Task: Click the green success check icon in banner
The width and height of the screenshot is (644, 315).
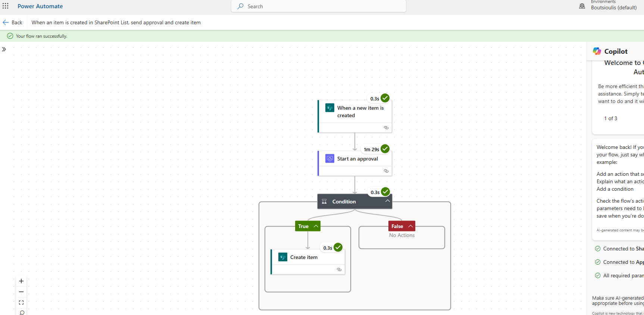Action: click(x=10, y=36)
